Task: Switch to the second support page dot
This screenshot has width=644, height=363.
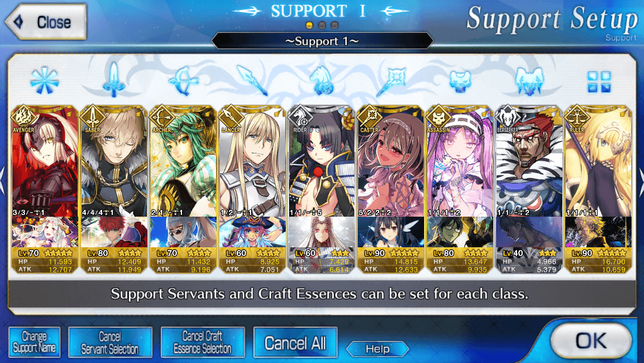Action: pos(322,26)
